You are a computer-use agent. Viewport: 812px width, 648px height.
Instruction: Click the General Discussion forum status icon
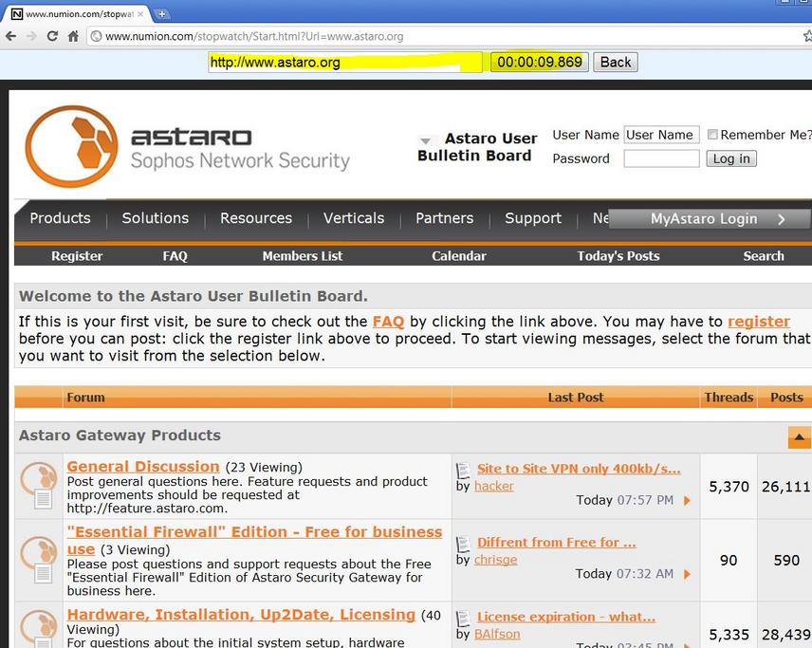[x=40, y=486]
